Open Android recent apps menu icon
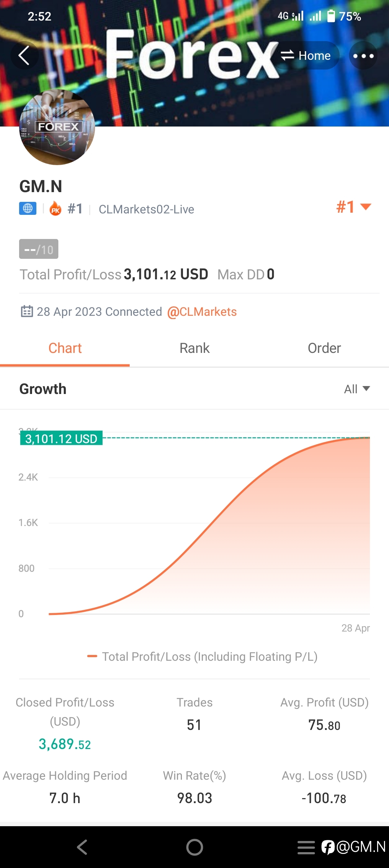The height and width of the screenshot is (868, 389). pyautogui.click(x=306, y=847)
